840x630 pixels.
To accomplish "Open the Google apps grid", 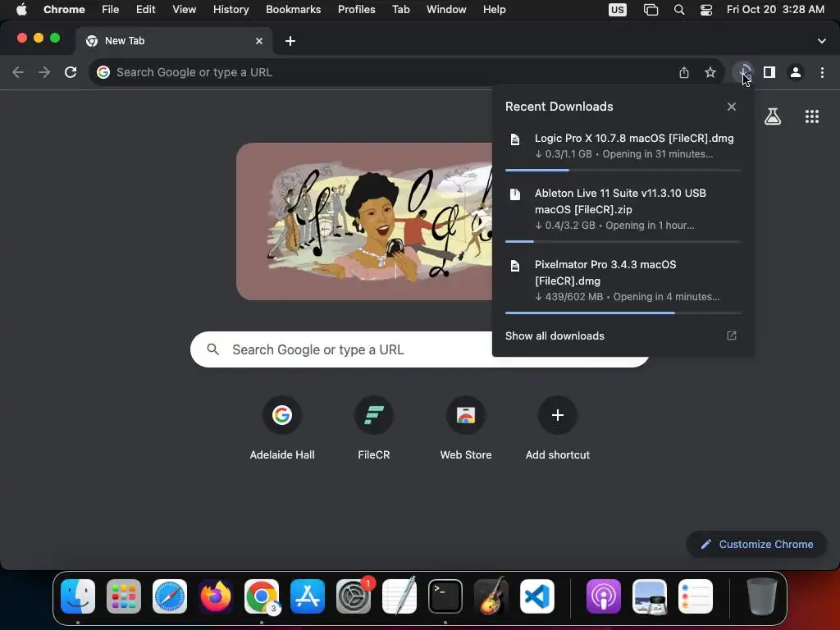I will (812, 116).
